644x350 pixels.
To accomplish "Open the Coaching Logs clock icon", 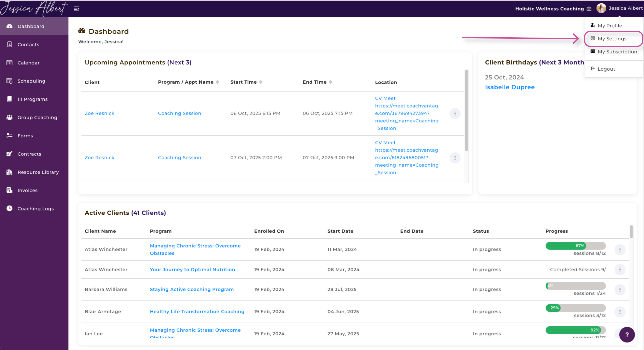I will point(9,208).
